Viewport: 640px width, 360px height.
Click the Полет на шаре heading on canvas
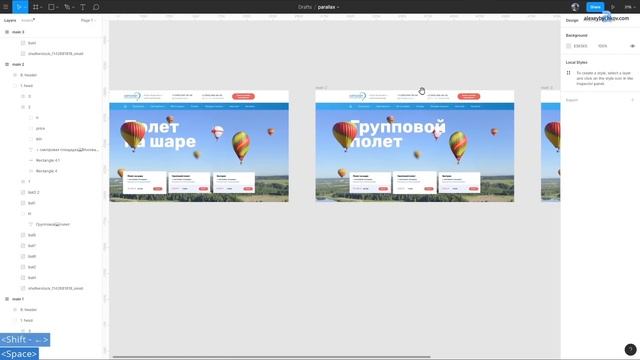(160, 134)
